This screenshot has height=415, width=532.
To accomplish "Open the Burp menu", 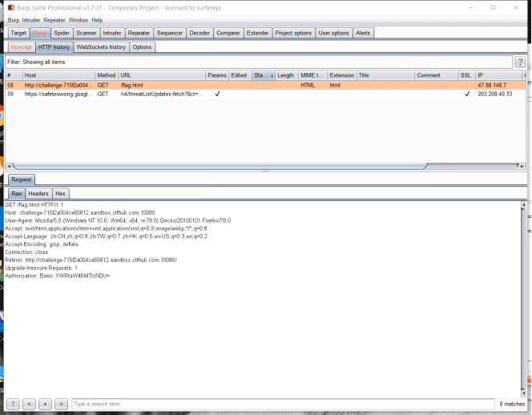I will pyautogui.click(x=14, y=20).
